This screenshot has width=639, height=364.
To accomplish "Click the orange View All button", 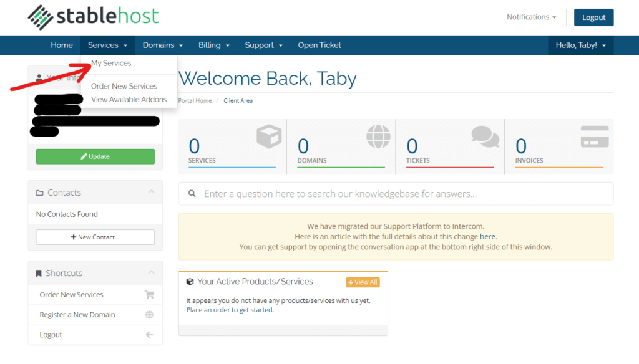I will pyautogui.click(x=362, y=282).
